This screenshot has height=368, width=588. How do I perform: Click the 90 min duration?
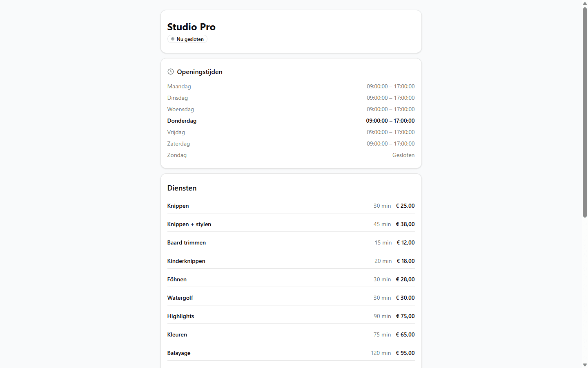click(x=382, y=316)
